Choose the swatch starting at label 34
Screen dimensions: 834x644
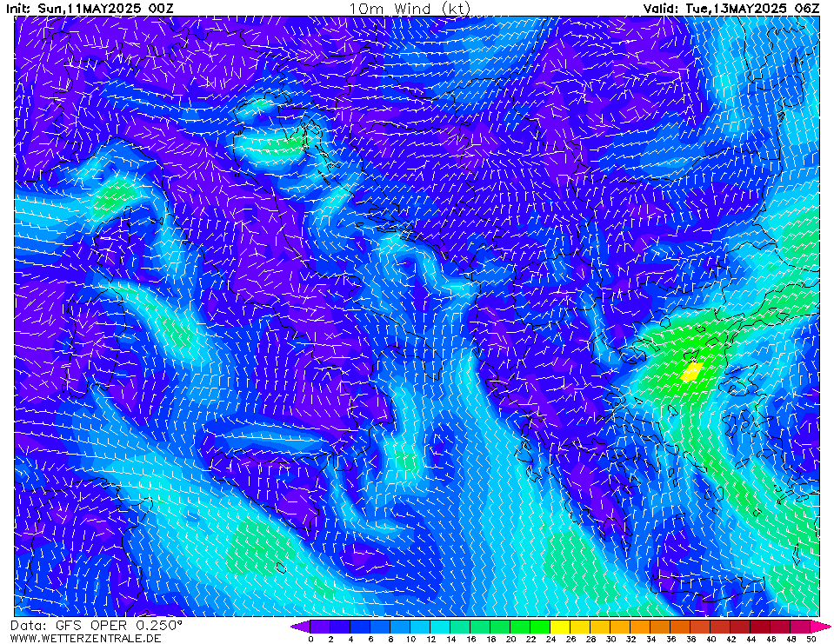click(x=661, y=627)
